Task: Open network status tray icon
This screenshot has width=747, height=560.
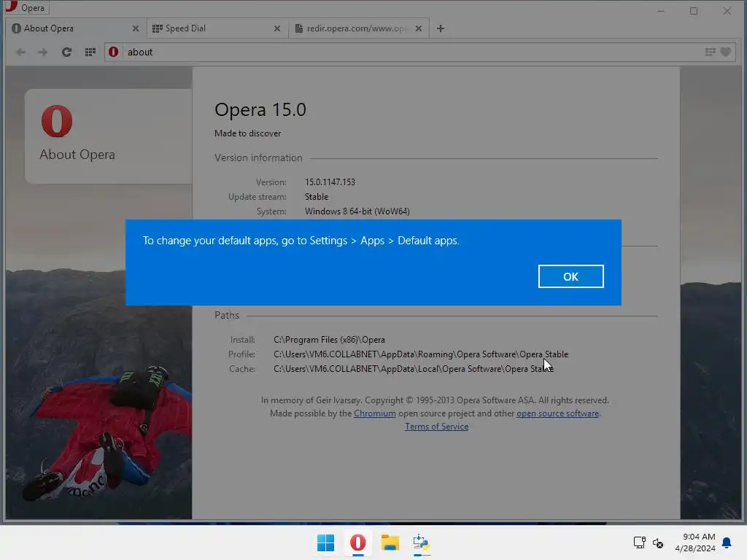Action: coord(639,542)
